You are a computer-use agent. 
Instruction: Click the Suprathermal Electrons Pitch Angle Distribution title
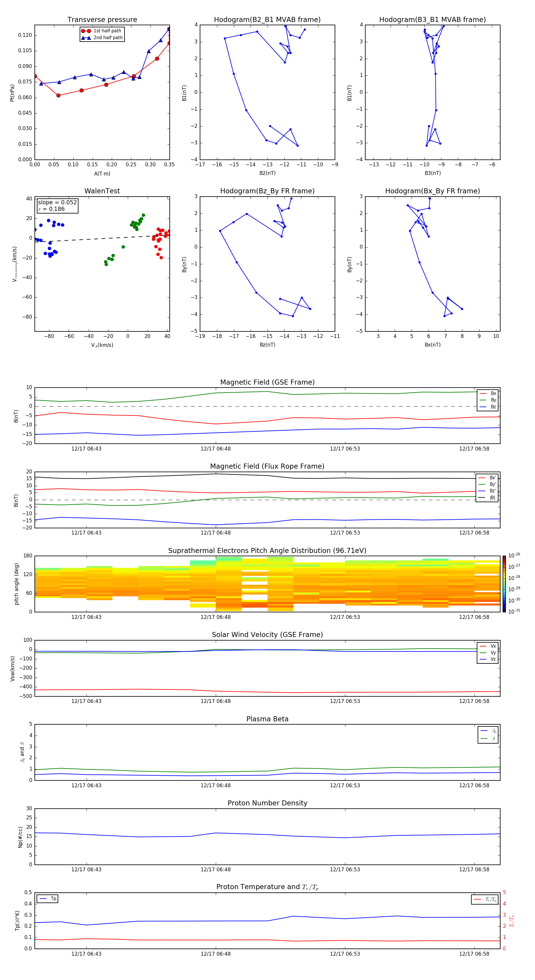267,551
